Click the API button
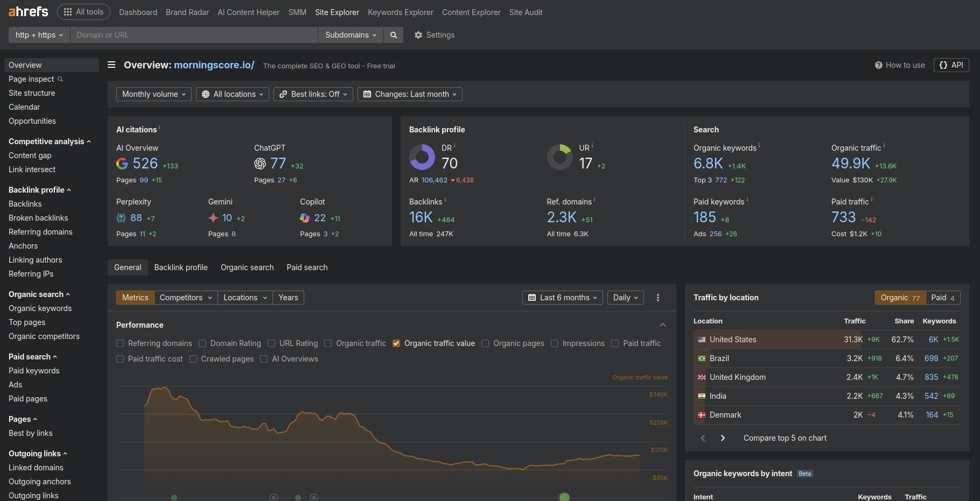Screen dimensions: 980x501 (x=951, y=65)
